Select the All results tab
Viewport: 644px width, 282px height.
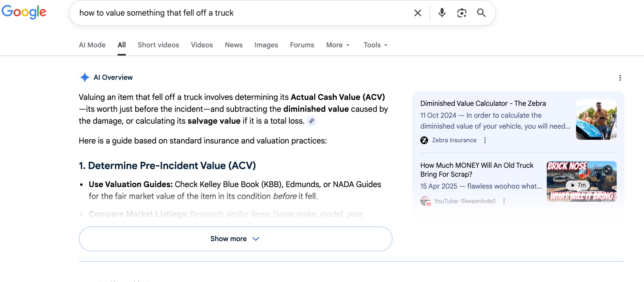pos(122,45)
